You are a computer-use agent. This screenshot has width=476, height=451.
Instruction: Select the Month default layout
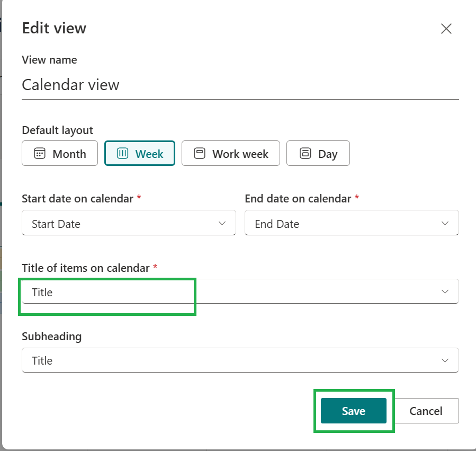pos(60,153)
